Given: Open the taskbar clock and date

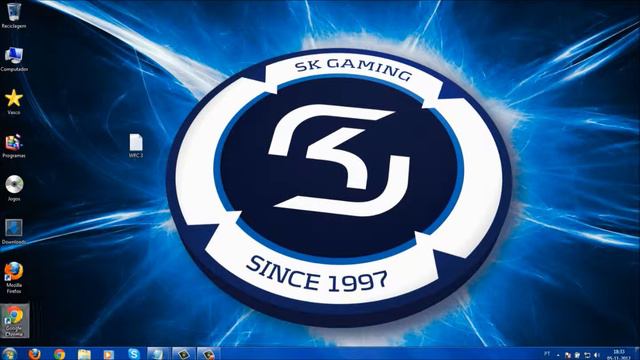Looking at the screenshot, I should [x=619, y=354].
